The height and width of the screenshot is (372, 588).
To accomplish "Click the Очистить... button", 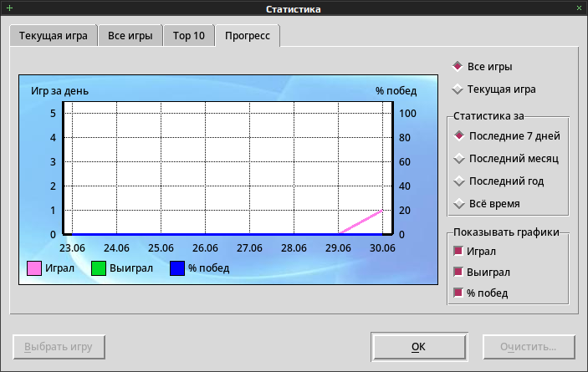I will [x=529, y=347].
